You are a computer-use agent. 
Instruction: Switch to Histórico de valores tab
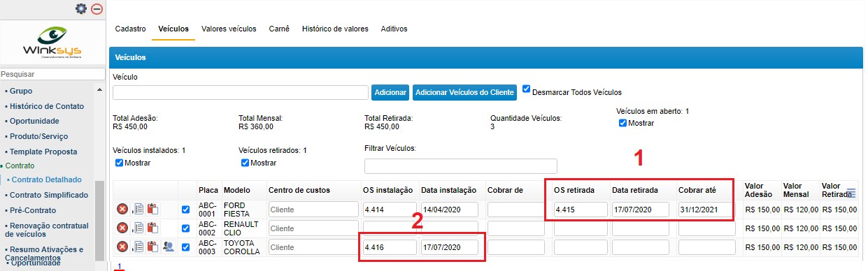click(335, 29)
